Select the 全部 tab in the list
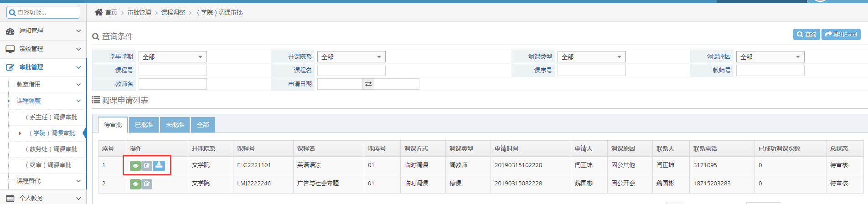The width and height of the screenshot is (868, 204). coord(203,125)
